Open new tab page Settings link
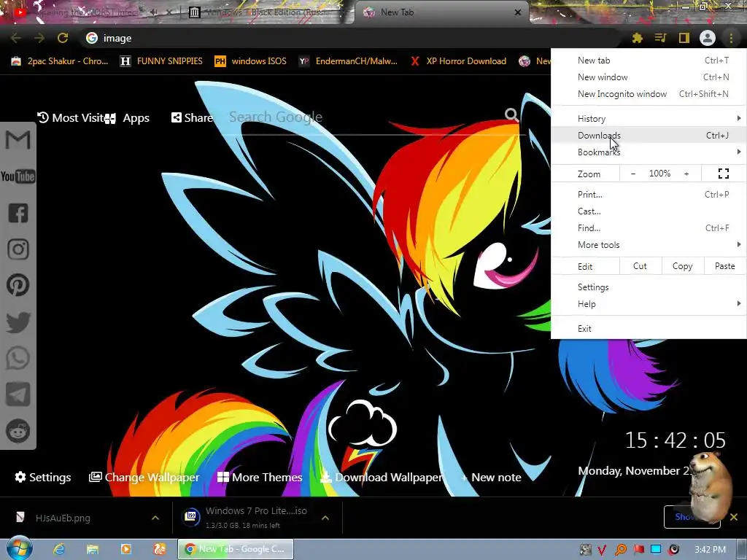 [43, 477]
